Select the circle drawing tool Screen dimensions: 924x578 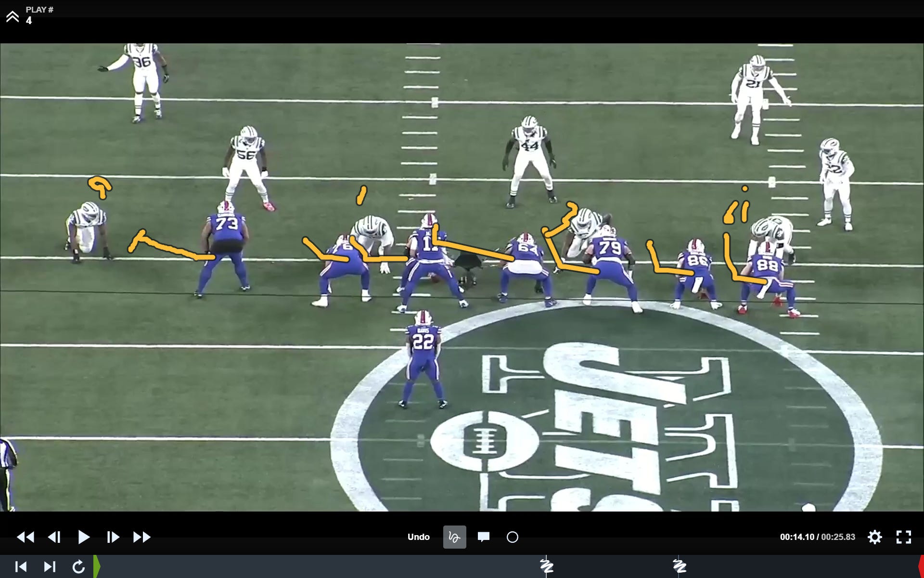point(513,537)
